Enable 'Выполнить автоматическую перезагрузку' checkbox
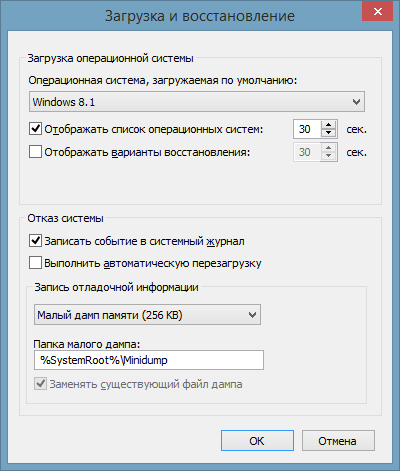The width and height of the screenshot is (400, 471). point(35,263)
